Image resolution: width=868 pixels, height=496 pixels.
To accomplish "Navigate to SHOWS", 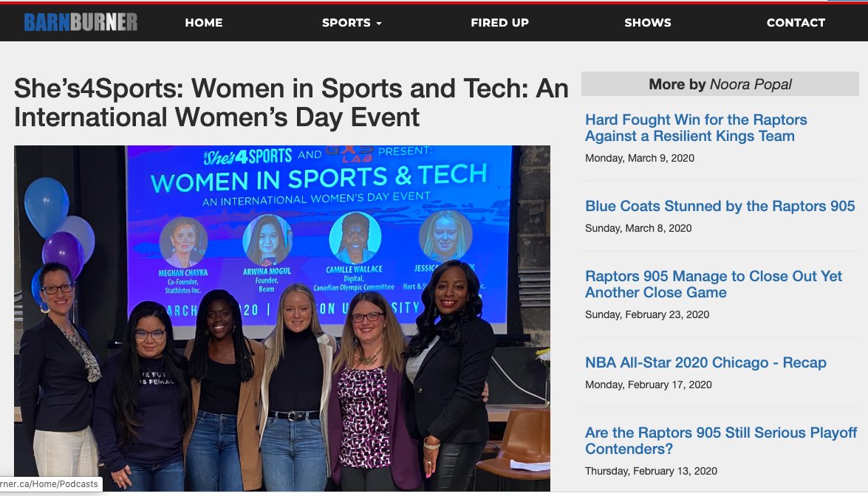I will click(648, 23).
